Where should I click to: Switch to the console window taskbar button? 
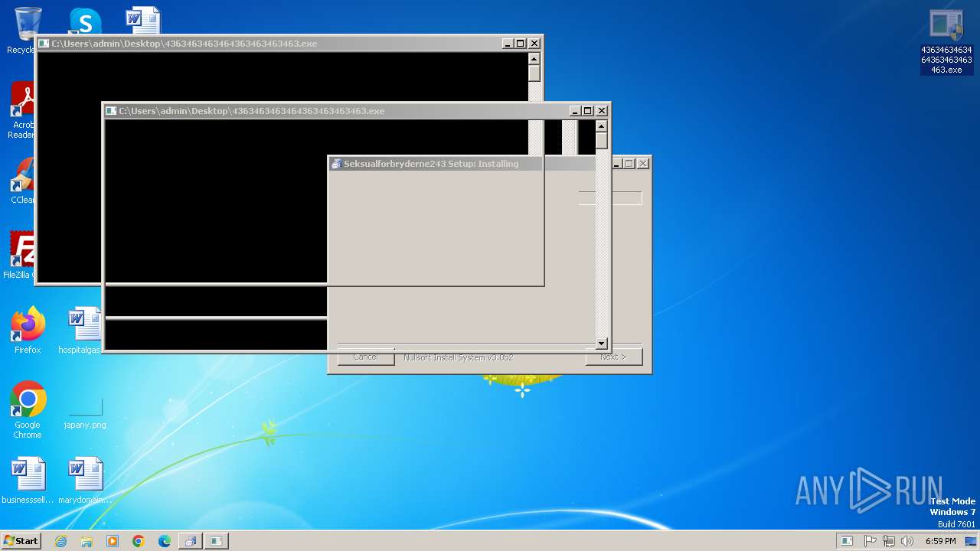(217, 541)
